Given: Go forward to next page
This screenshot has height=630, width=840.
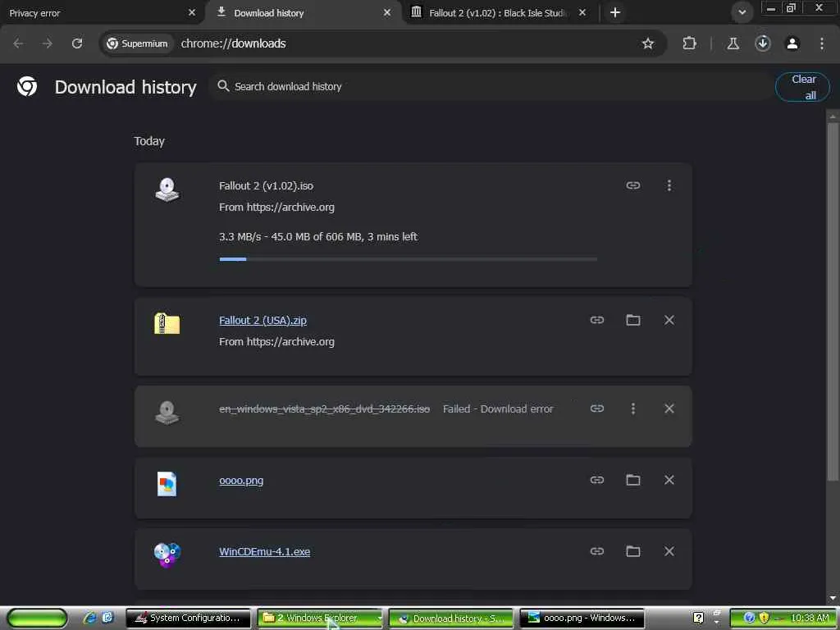Looking at the screenshot, I should [x=48, y=43].
